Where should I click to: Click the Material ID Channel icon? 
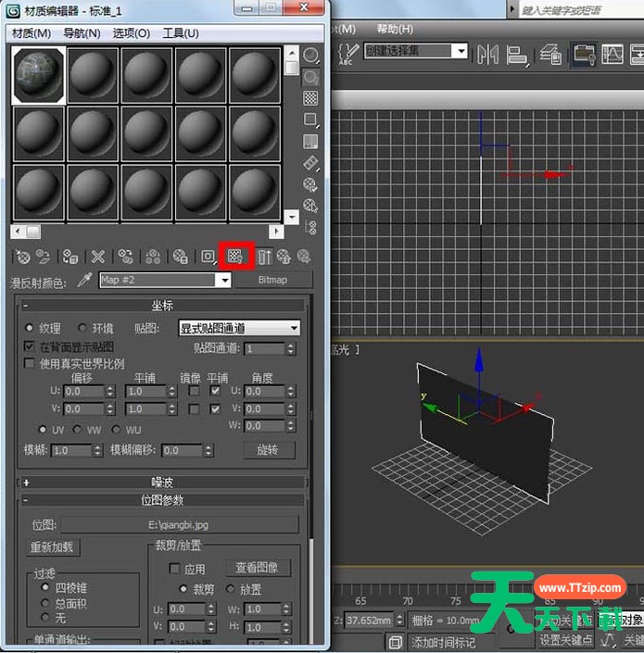[208, 257]
